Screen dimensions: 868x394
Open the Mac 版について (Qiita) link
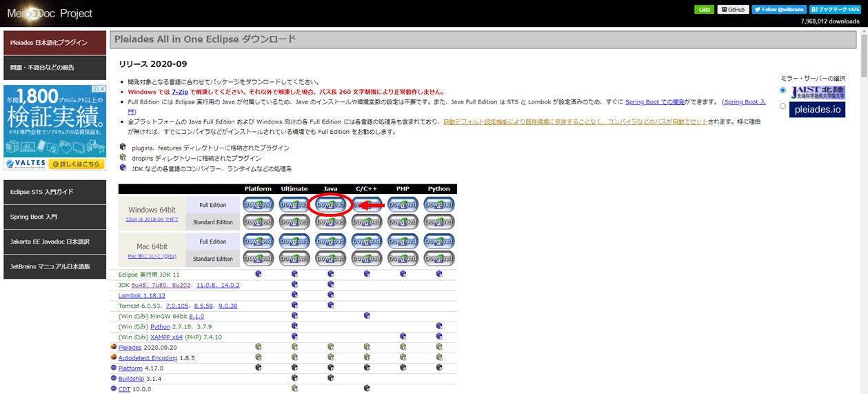[152, 256]
